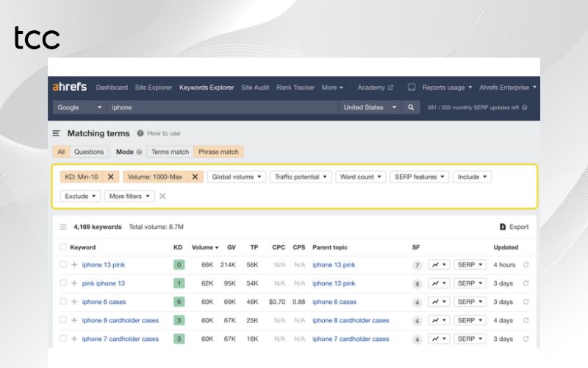The width and height of the screenshot is (588, 368).
Task: Check the iphone 8 cardholder cases row
Action: coord(63,320)
